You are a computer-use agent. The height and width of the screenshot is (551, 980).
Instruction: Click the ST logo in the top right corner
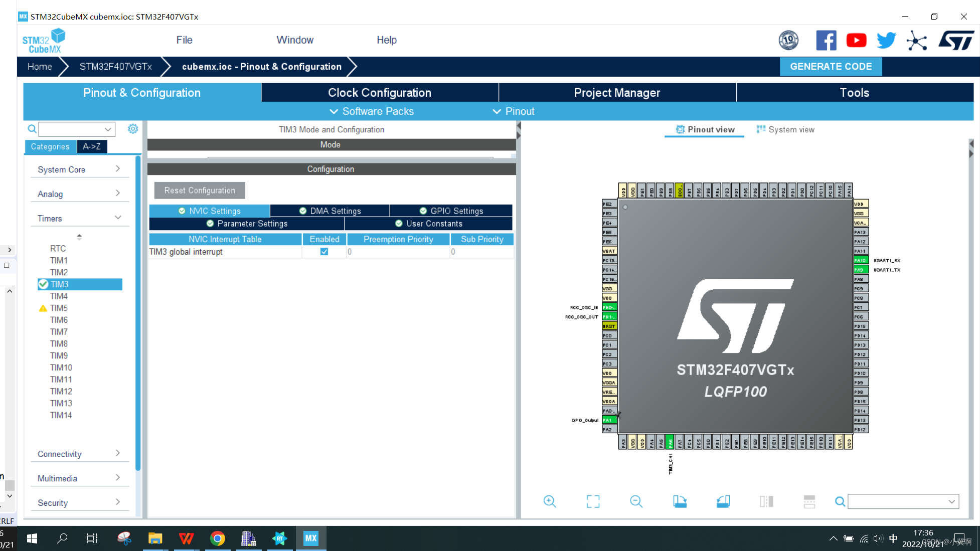[x=956, y=40]
